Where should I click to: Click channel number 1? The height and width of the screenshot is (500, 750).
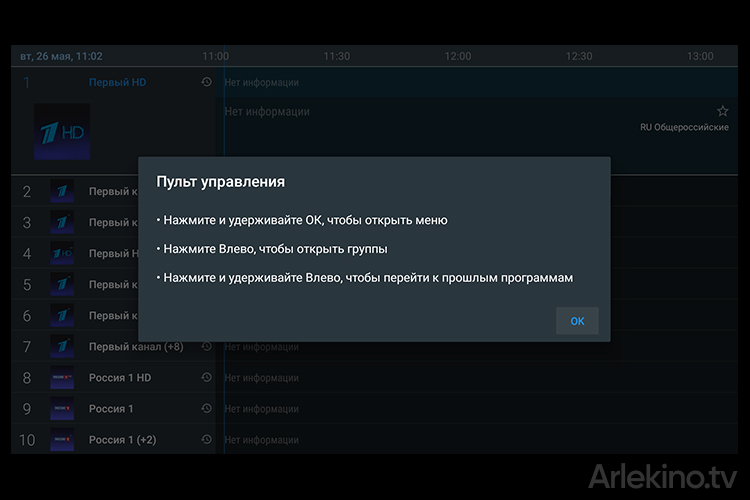pyautogui.click(x=27, y=82)
